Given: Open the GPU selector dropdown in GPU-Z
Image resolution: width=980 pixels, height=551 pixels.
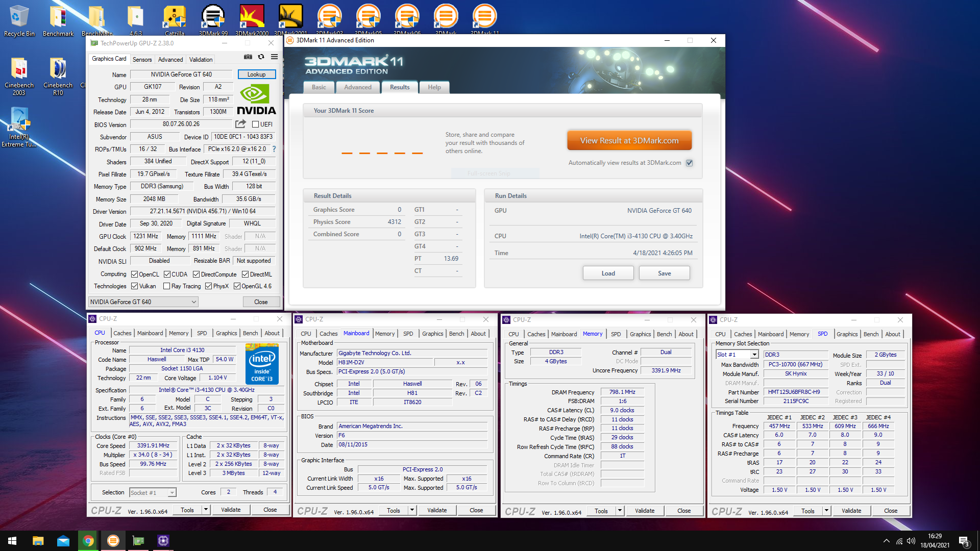Looking at the screenshot, I should [143, 302].
